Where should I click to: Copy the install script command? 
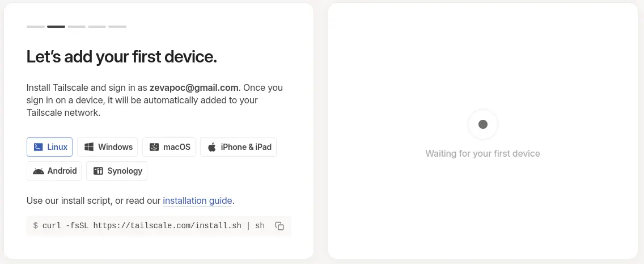point(279,226)
